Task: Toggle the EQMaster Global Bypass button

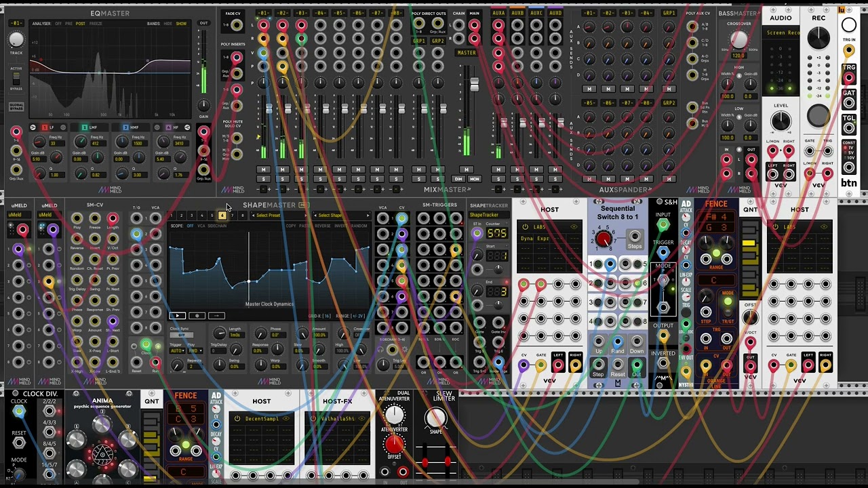Action: point(16,106)
